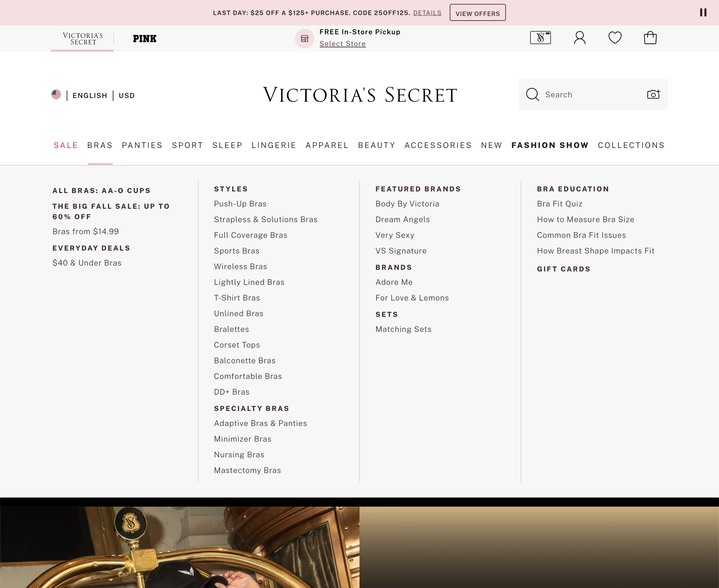The width and height of the screenshot is (719, 588).
Task: Open the account profile icon
Action: coord(580,38)
